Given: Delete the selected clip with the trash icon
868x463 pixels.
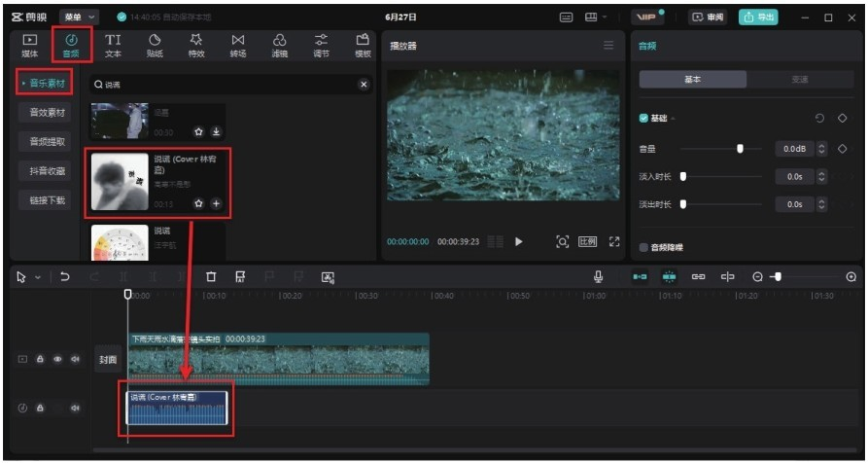Looking at the screenshot, I should pos(211,277).
